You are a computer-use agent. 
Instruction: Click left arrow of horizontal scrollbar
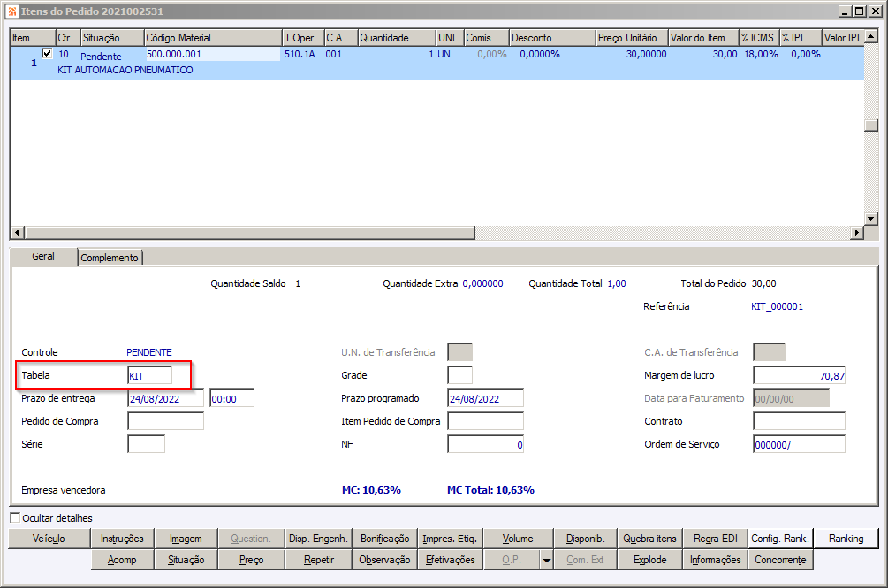point(17,232)
